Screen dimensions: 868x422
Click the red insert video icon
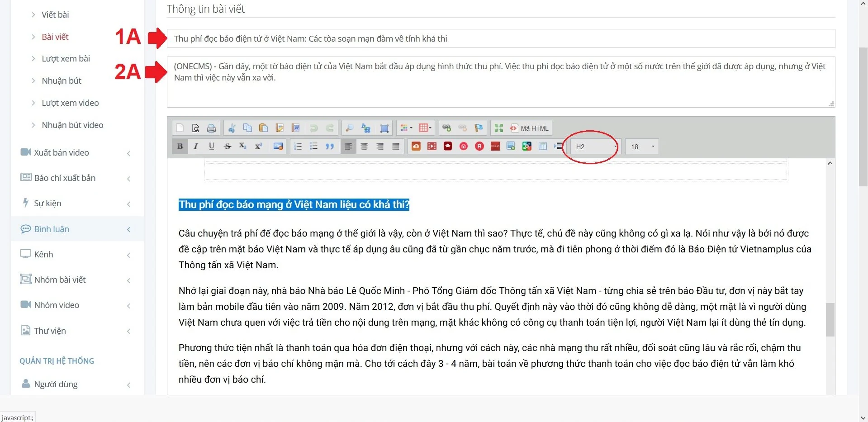point(432,146)
